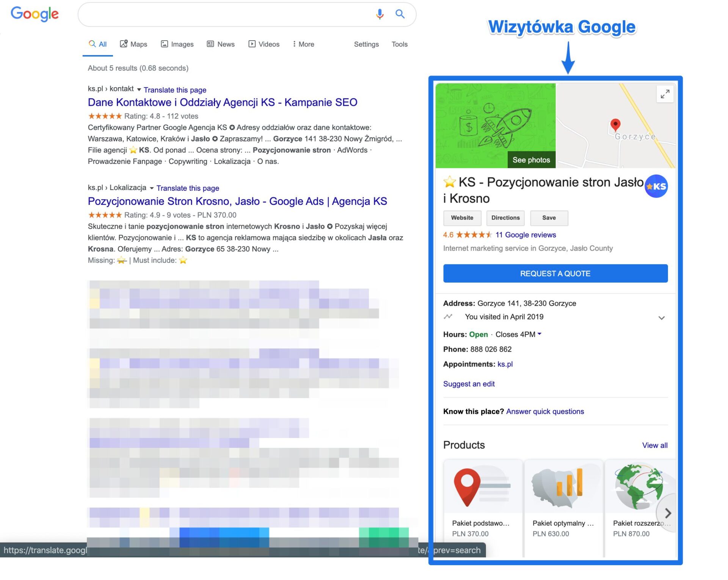This screenshot has width=728, height=580.
Task: Click the round KS logo badge
Action: [x=656, y=186]
